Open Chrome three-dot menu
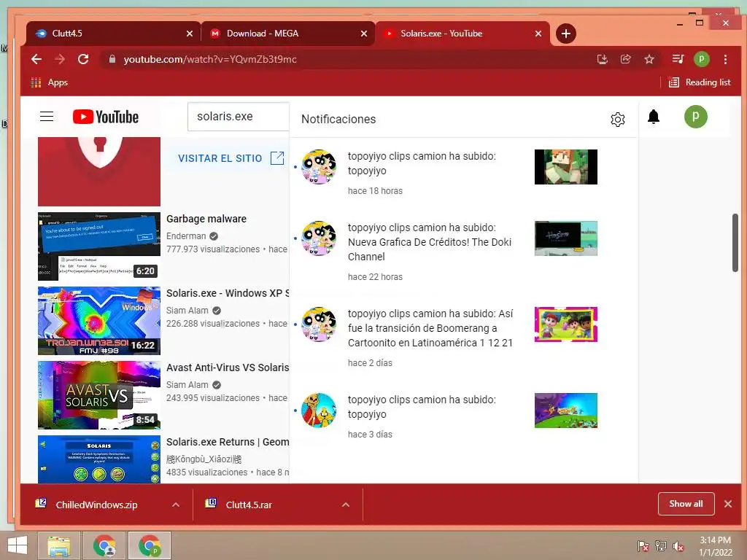Viewport: 747px width, 560px height. tap(725, 59)
